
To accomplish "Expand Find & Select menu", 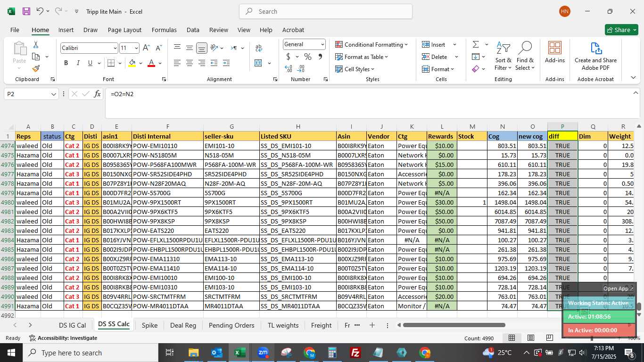I will click(x=525, y=56).
